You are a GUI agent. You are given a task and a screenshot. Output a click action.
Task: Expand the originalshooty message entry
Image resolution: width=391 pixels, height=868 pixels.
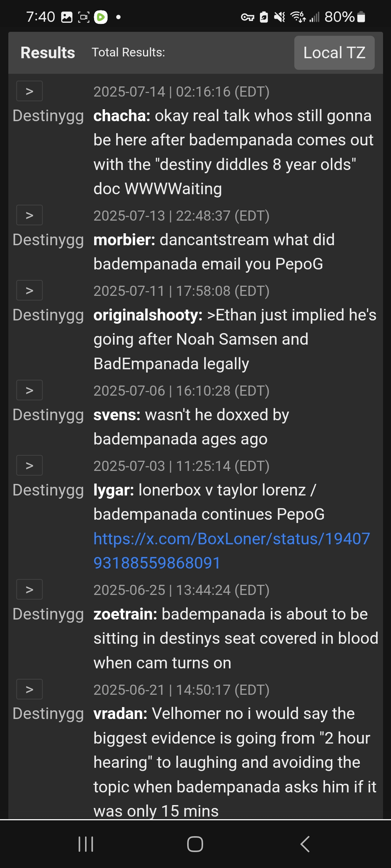point(29,290)
